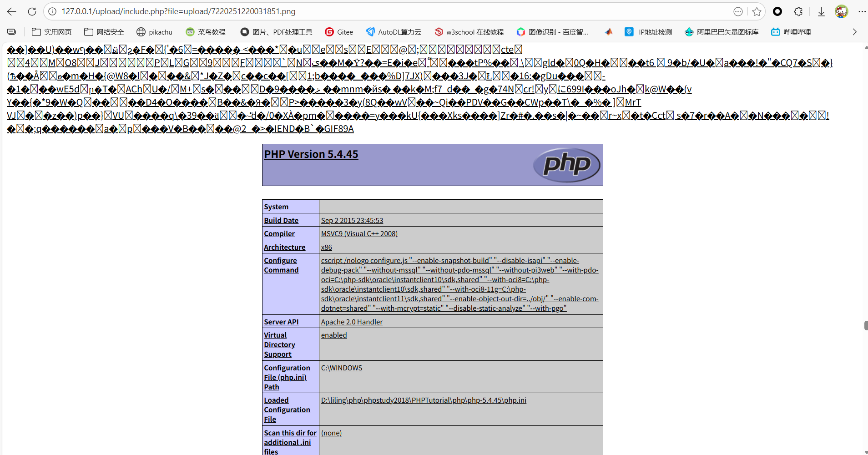Image resolution: width=868 pixels, height=455 pixels.
Task: Click the PHP Version 5.4.45 heading
Action: point(311,154)
